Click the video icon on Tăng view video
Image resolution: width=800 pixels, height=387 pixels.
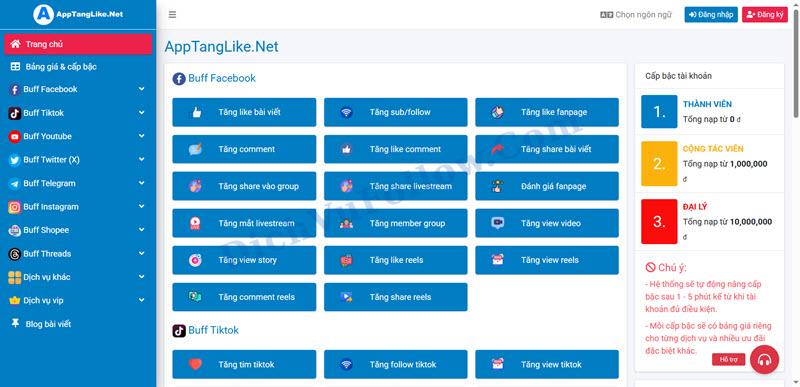[497, 223]
